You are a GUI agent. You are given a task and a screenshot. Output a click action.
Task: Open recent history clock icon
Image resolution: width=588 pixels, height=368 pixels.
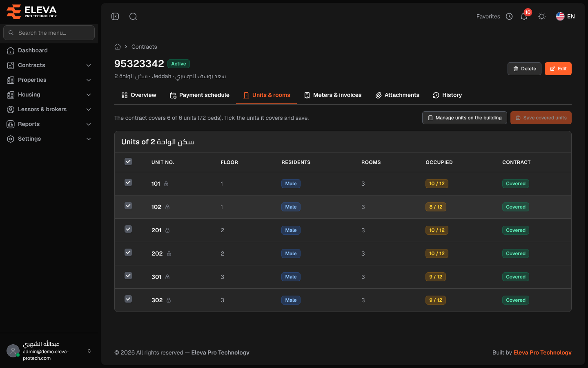click(509, 16)
